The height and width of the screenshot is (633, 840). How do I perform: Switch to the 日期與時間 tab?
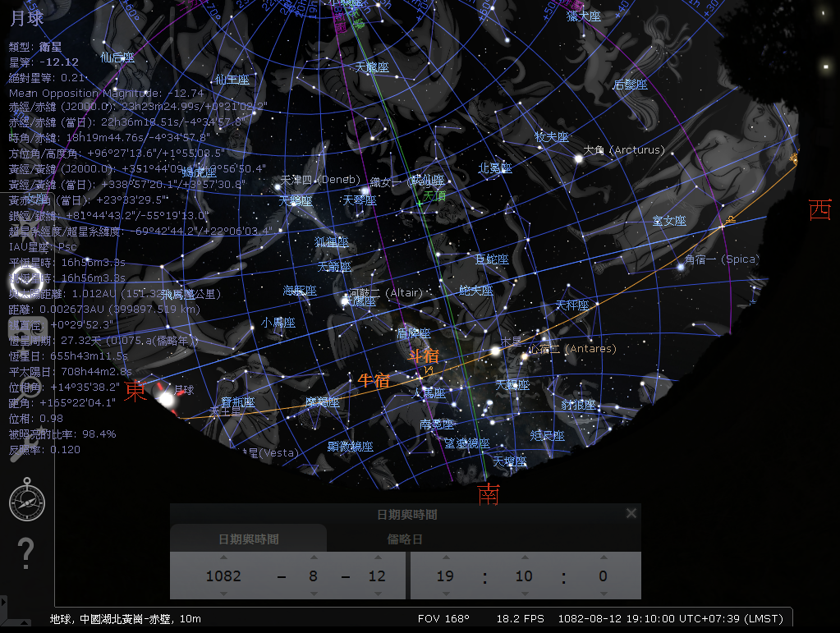(249, 539)
